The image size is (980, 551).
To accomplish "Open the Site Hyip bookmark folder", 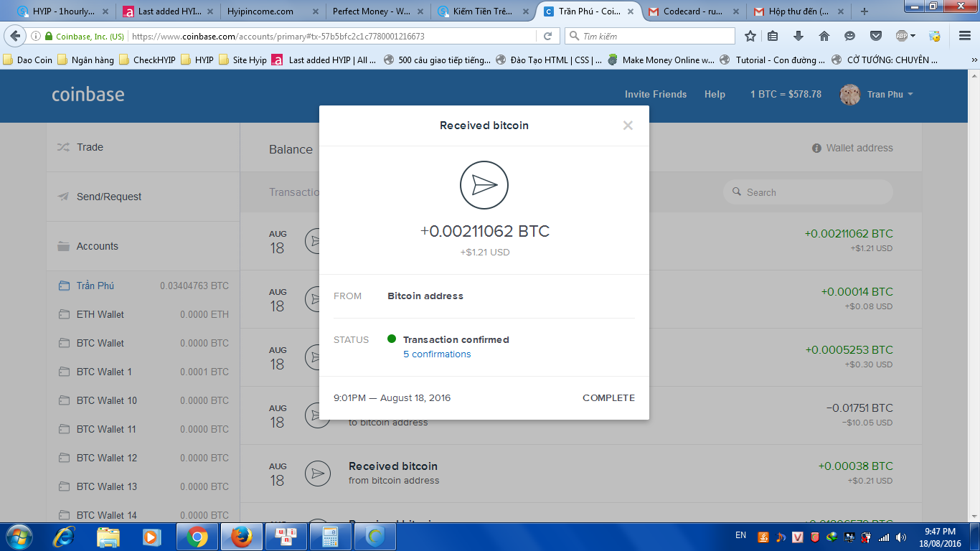I will (x=243, y=60).
